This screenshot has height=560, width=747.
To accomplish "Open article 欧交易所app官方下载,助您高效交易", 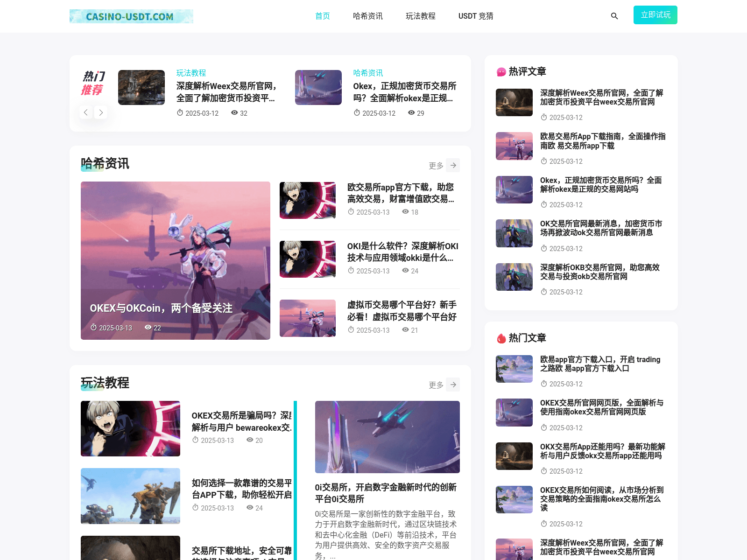I will 401,193.
